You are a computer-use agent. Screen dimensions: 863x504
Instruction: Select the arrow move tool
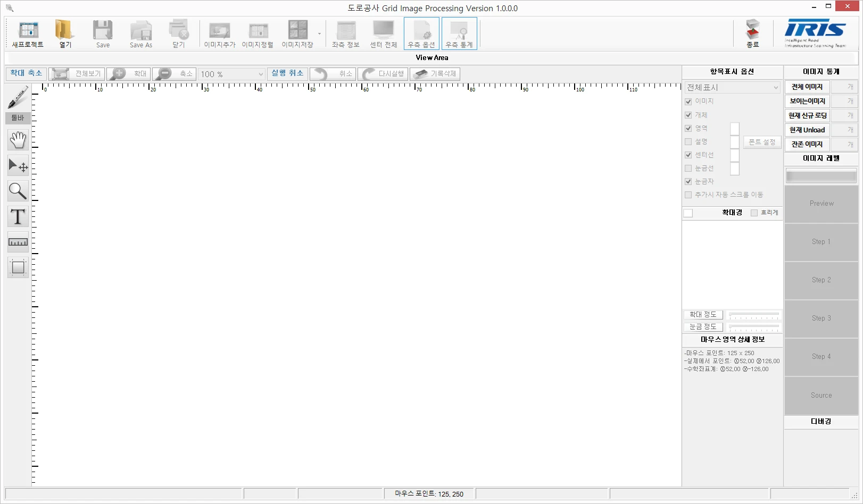pos(18,165)
